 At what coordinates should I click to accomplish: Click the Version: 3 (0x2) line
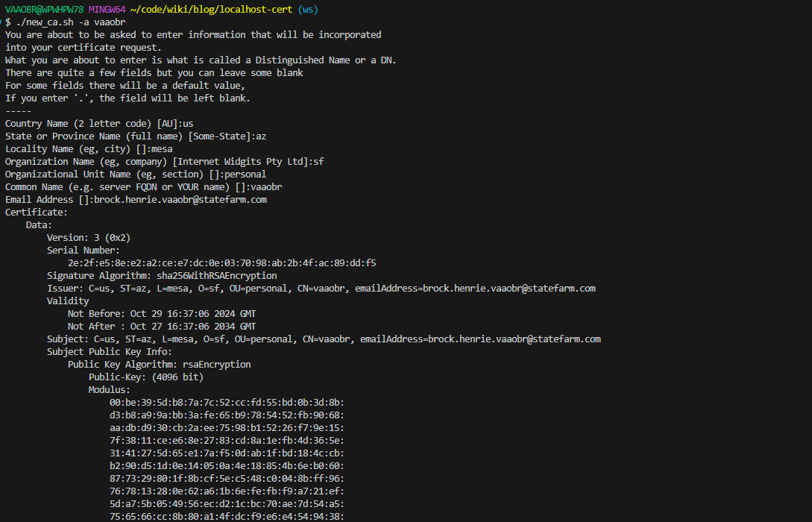[89, 237]
